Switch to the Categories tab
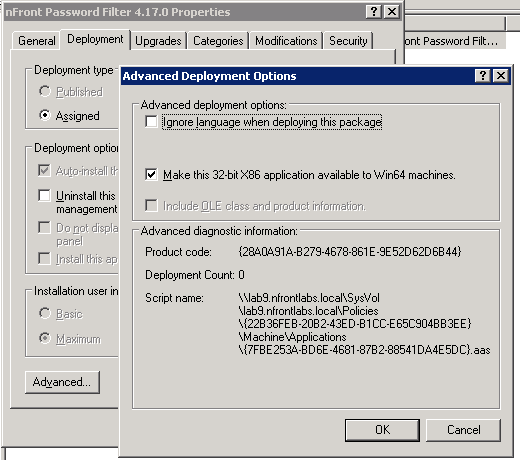 pos(218,41)
